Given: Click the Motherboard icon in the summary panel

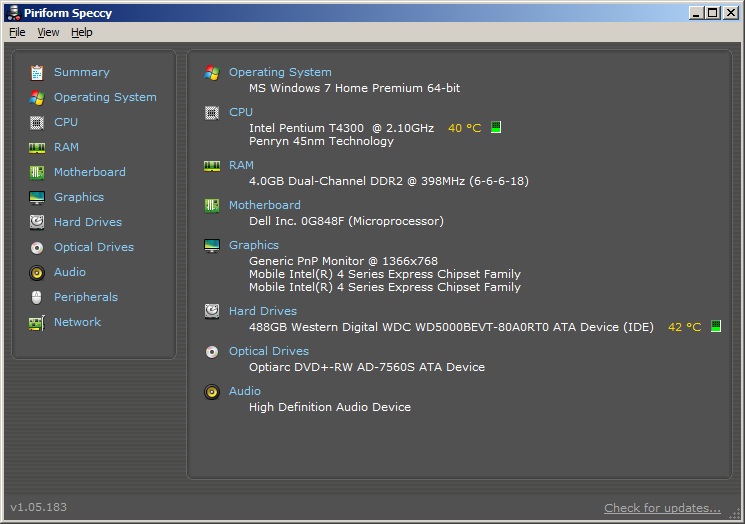Looking at the screenshot, I should (x=212, y=206).
